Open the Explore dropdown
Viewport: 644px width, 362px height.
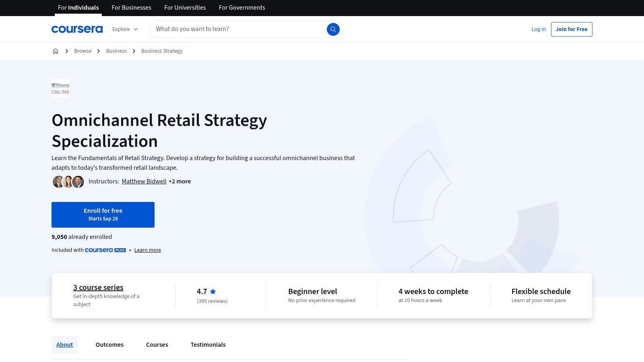click(125, 29)
